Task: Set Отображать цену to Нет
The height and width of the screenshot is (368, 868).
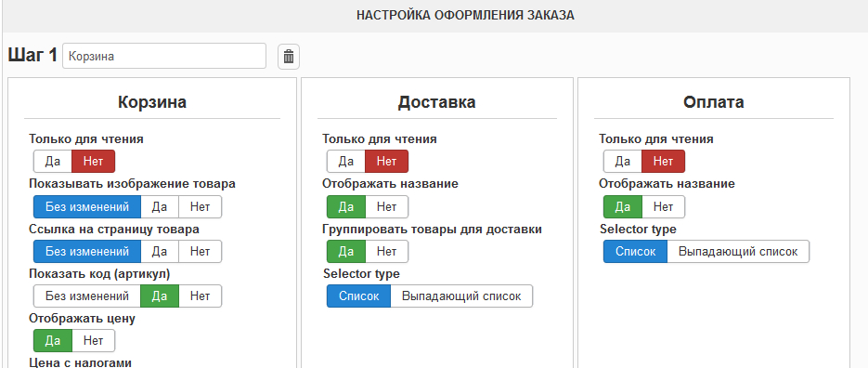Action: [x=94, y=340]
